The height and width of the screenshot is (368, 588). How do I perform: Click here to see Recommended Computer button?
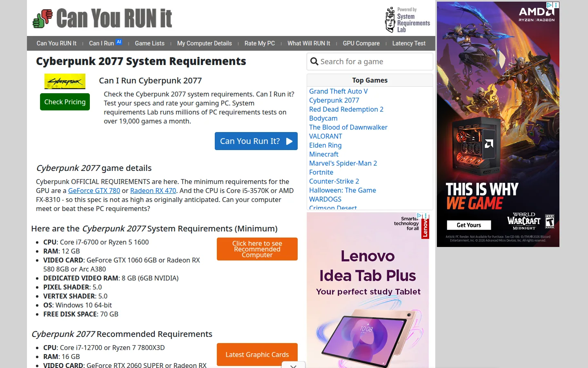click(x=257, y=249)
